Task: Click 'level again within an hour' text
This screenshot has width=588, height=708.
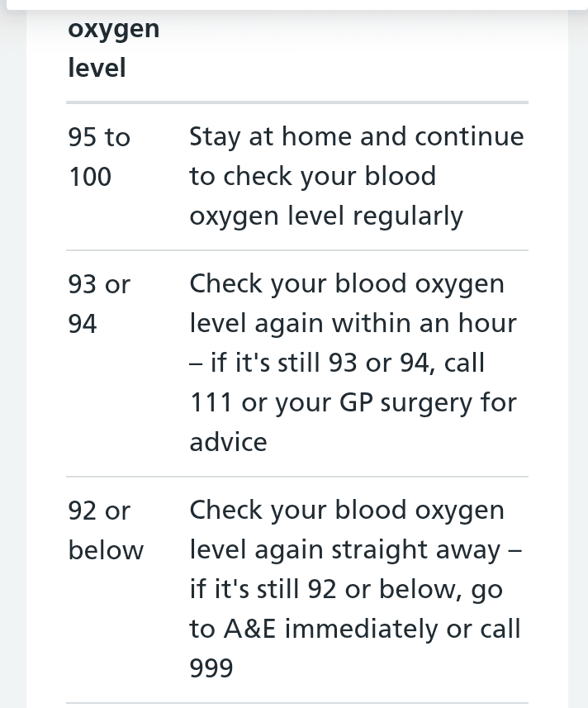Action: (353, 324)
